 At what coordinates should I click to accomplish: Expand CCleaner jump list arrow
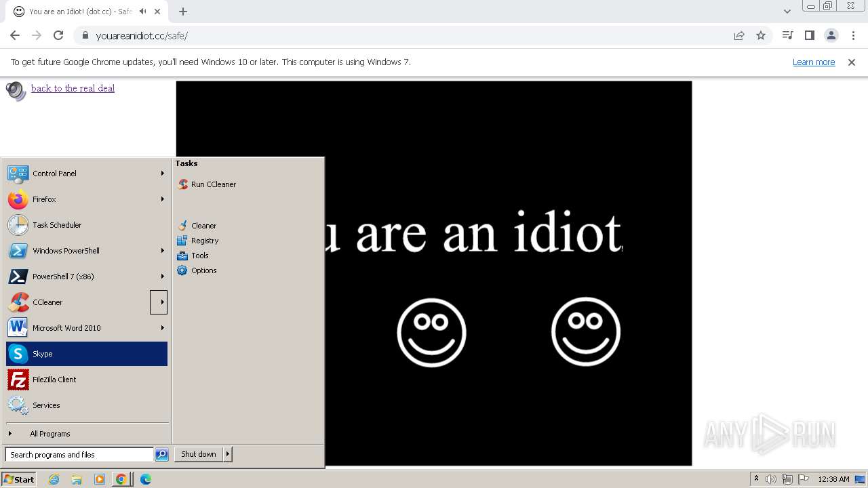(159, 302)
